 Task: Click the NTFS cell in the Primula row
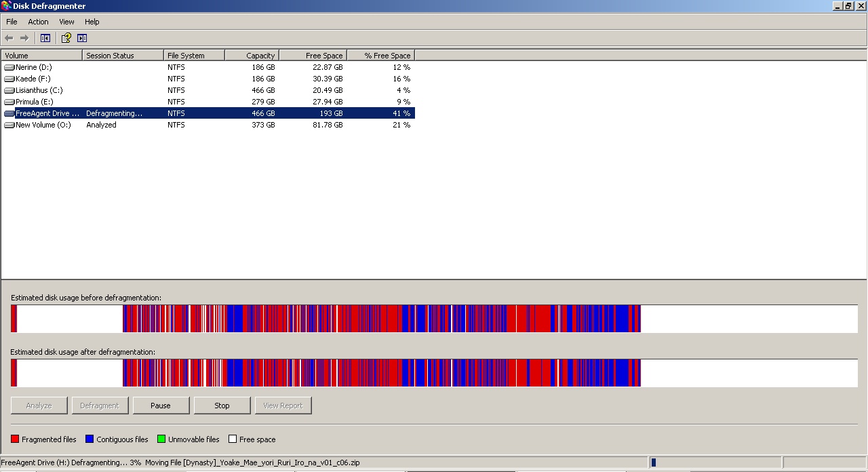[176, 102]
